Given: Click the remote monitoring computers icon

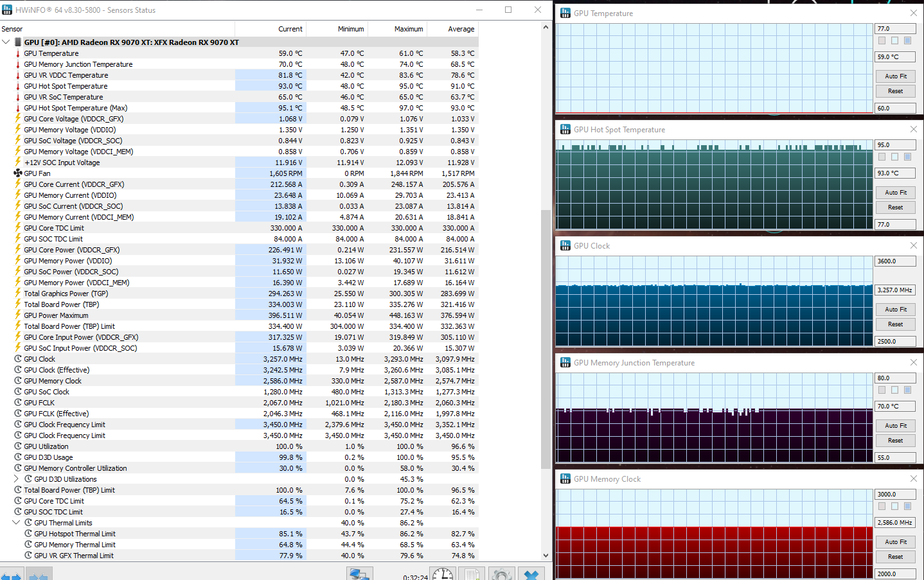Looking at the screenshot, I should [359, 572].
